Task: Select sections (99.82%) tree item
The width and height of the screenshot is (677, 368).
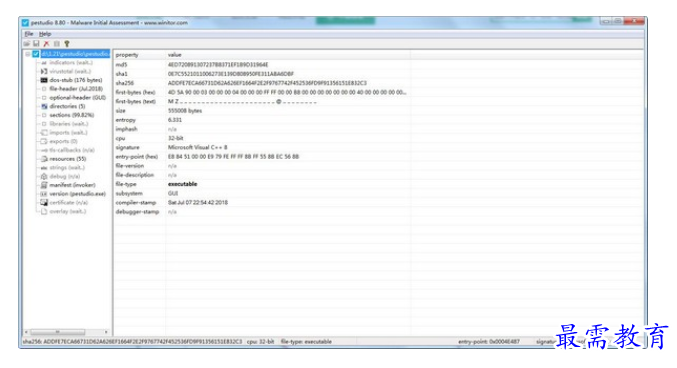Action: 71,115
